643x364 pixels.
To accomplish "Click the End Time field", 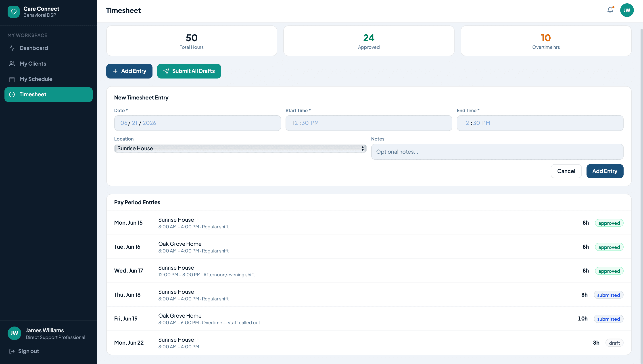I will tap(540, 123).
